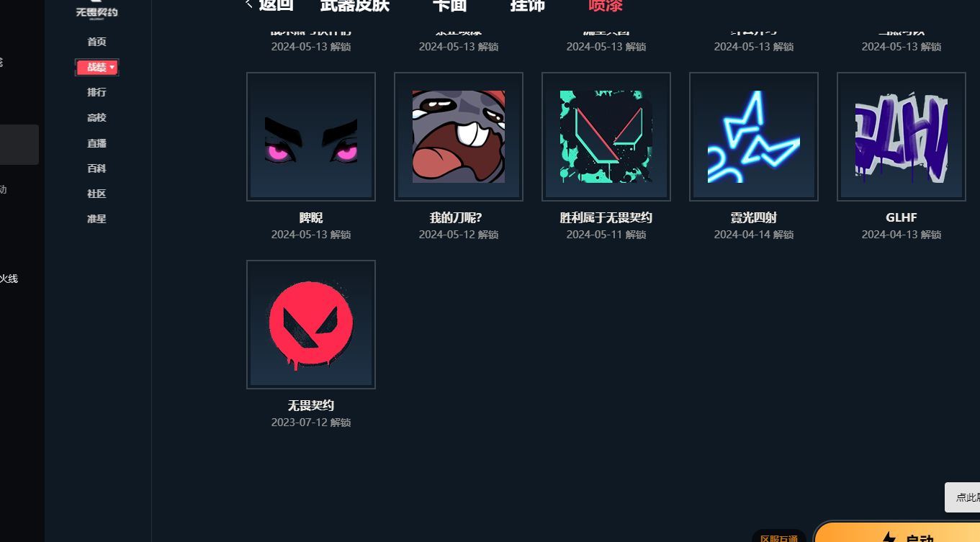The width and height of the screenshot is (980, 542).
Task: Open the 准星 page
Action: click(96, 219)
